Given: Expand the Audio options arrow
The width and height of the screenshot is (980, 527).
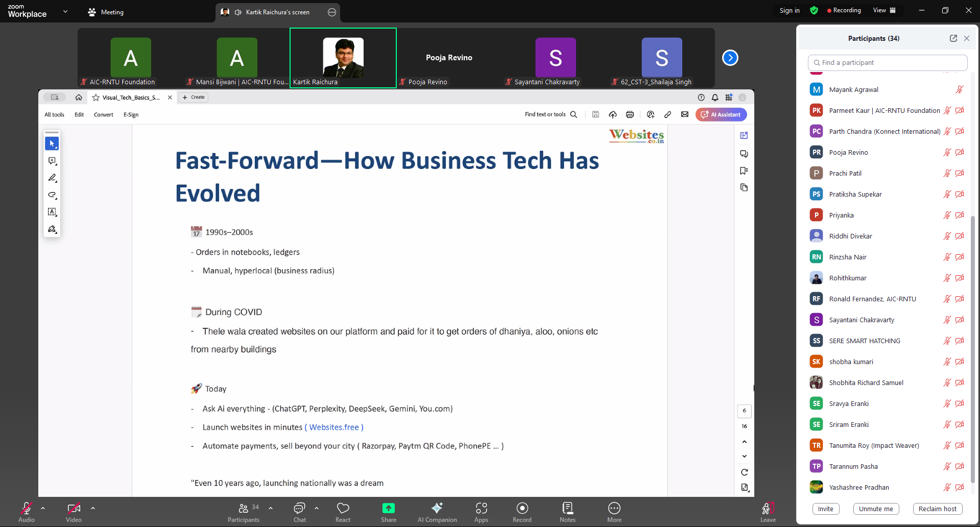Looking at the screenshot, I should 43,508.
